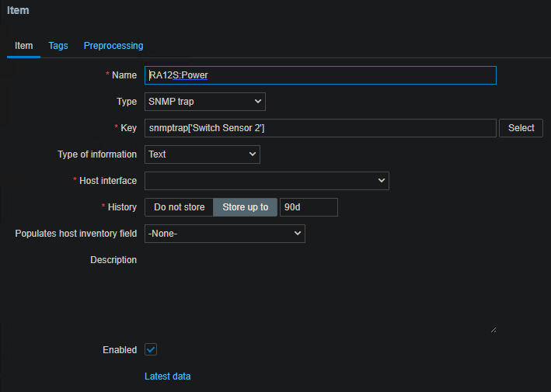Click the chevron on Type of information

click(x=253, y=154)
